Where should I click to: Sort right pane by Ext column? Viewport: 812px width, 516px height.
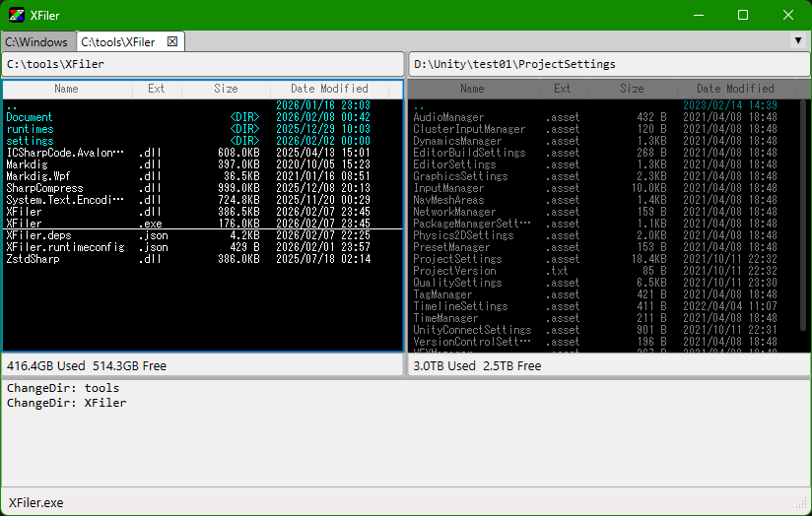pyautogui.click(x=563, y=89)
